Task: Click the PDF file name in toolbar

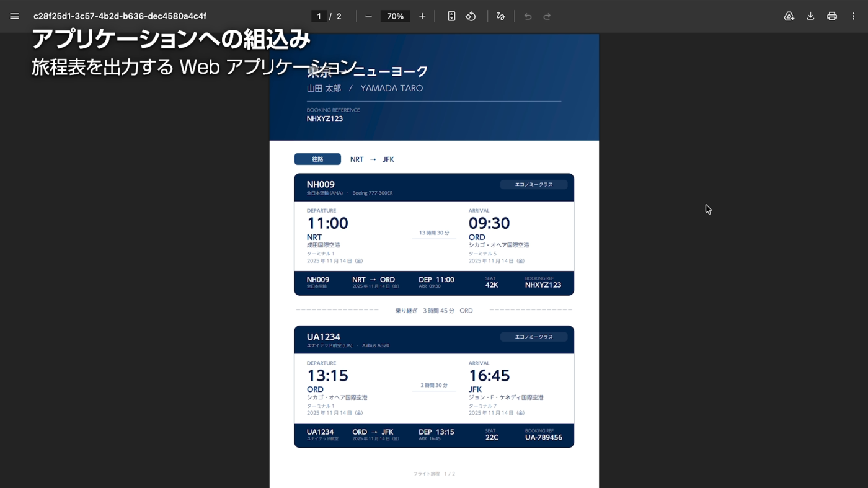Action: coord(120,16)
